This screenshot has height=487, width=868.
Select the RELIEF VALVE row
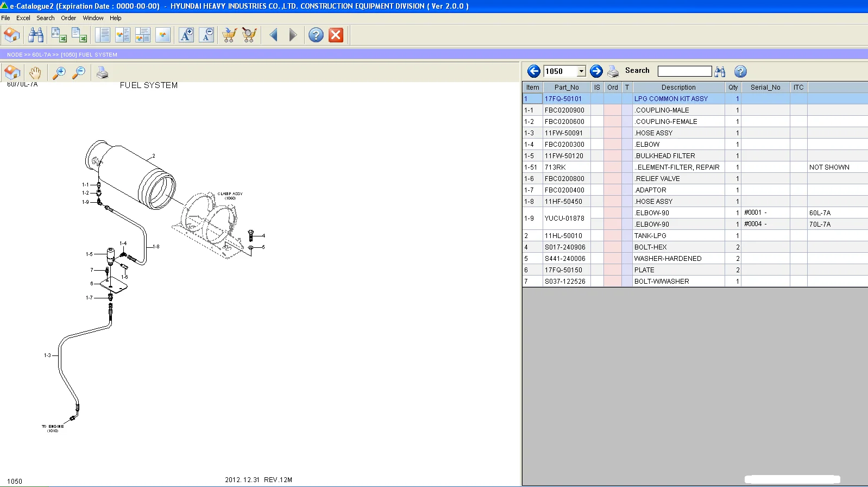tap(695, 179)
